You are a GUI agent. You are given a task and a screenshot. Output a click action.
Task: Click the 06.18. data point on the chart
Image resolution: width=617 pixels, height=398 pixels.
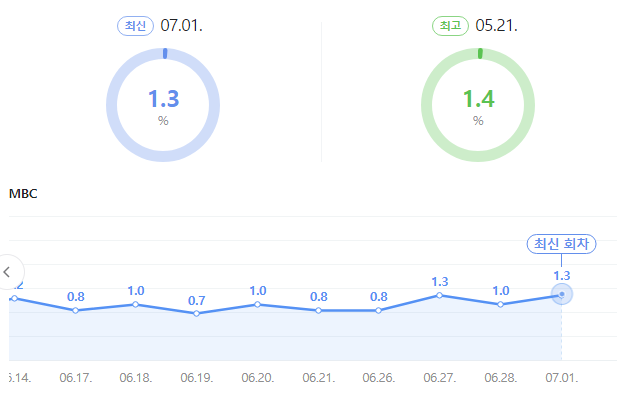[135, 304]
